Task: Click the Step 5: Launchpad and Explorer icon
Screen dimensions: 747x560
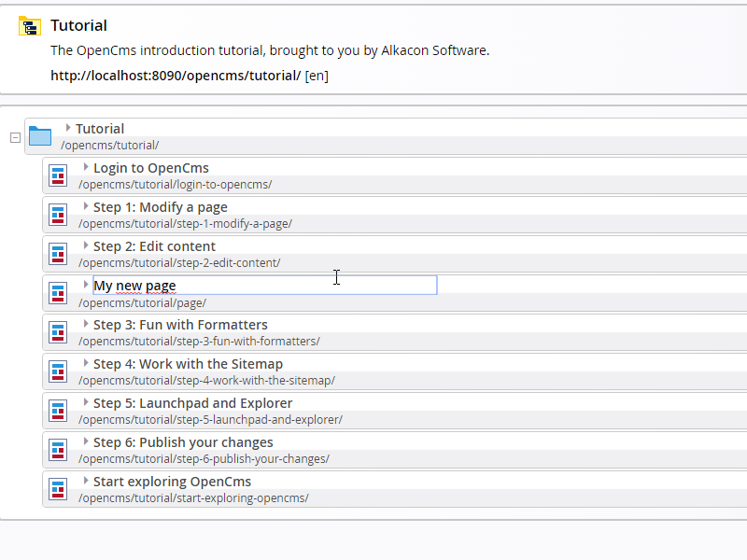Action: pos(57,410)
